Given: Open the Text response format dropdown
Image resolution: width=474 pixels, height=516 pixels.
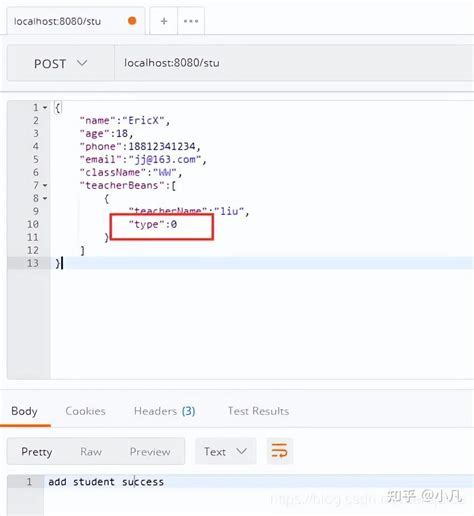Looking at the screenshot, I should tap(226, 451).
